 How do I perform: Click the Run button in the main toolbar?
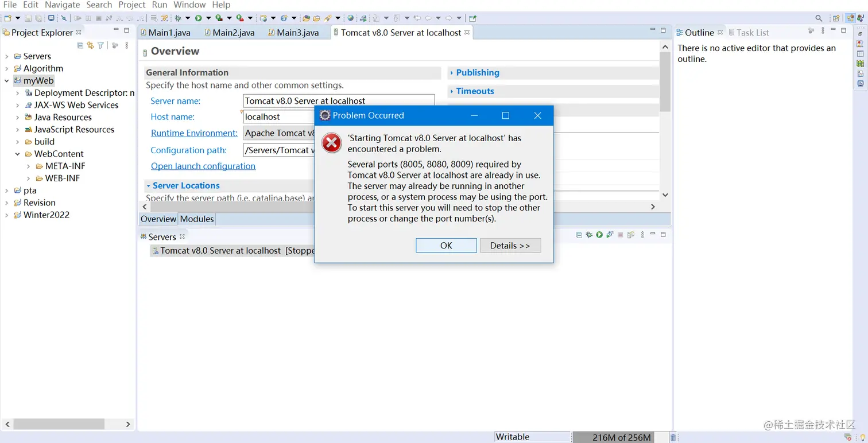(198, 18)
